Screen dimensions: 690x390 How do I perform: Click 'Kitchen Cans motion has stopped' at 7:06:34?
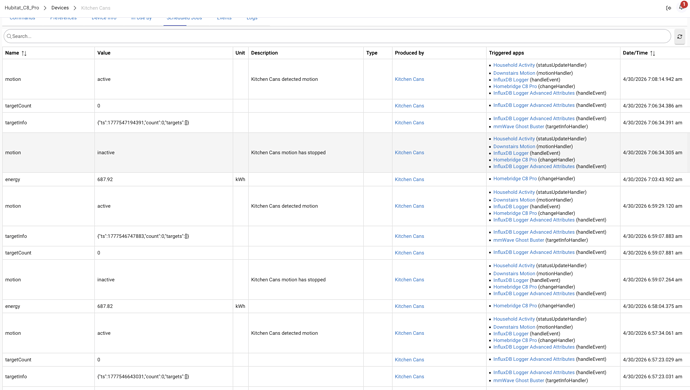click(288, 153)
